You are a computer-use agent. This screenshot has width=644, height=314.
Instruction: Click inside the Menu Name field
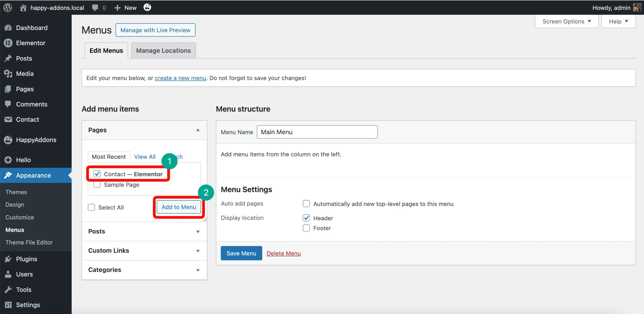[317, 132]
